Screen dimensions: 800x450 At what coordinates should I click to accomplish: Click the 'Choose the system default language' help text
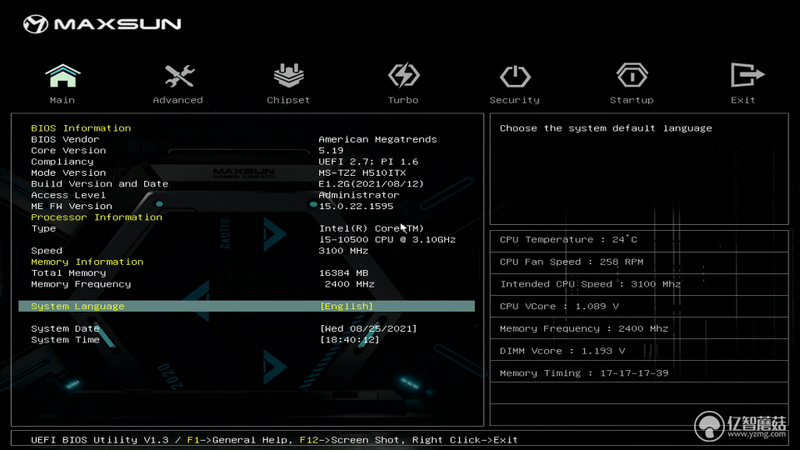coord(606,129)
